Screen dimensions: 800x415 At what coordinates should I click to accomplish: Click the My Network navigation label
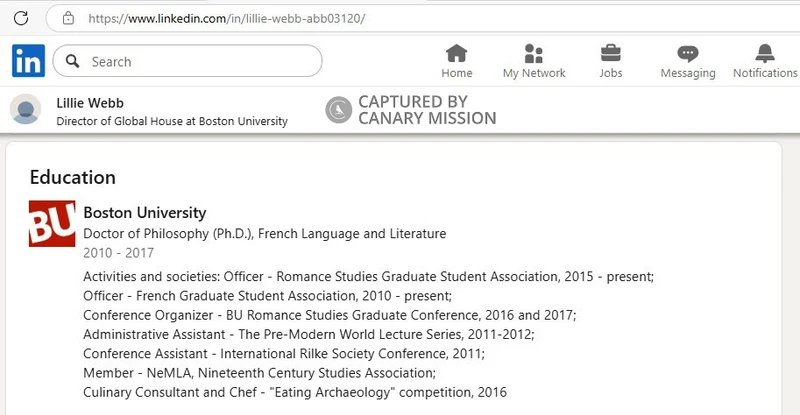[534, 73]
